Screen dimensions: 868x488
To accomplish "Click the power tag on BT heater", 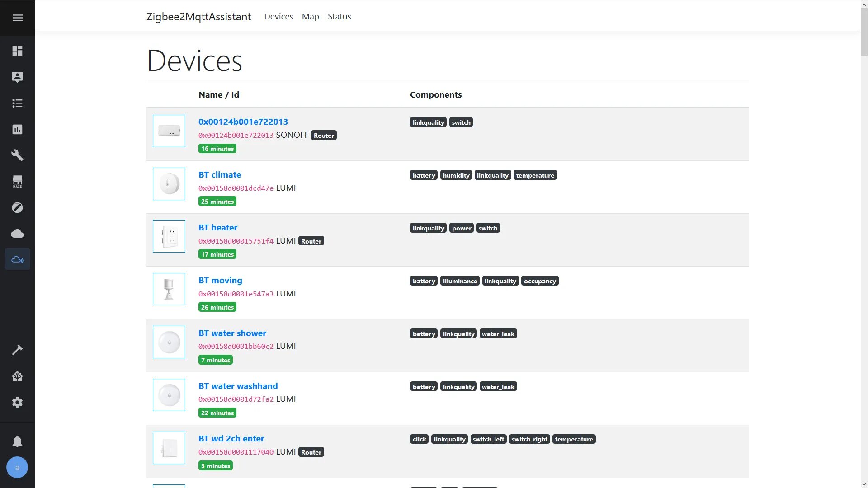I will (462, 228).
